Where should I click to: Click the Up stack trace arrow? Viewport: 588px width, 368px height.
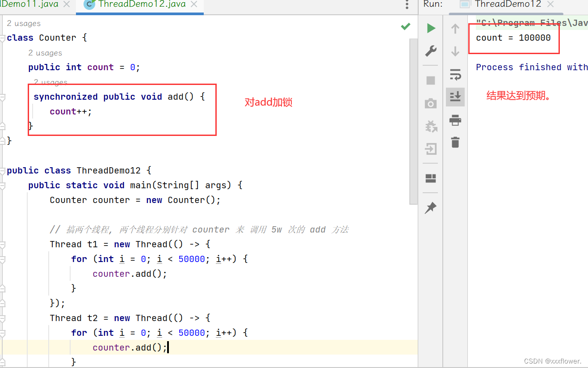(x=455, y=29)
